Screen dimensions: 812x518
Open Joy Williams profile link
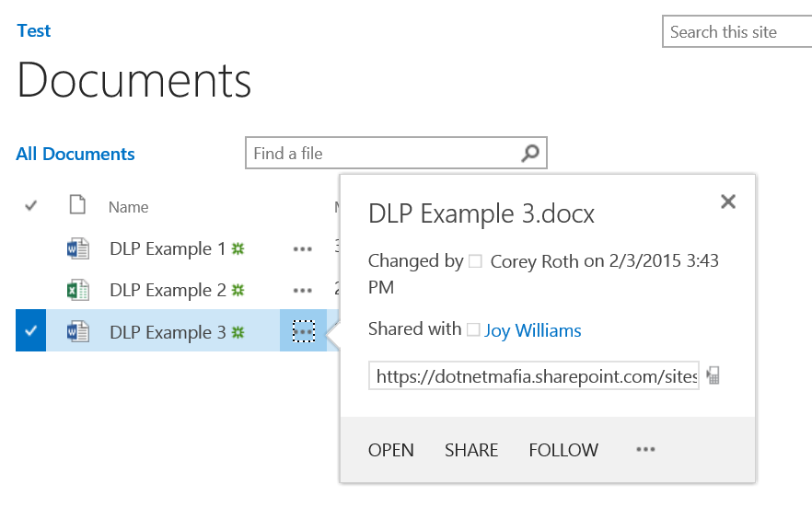pos(533,330)
